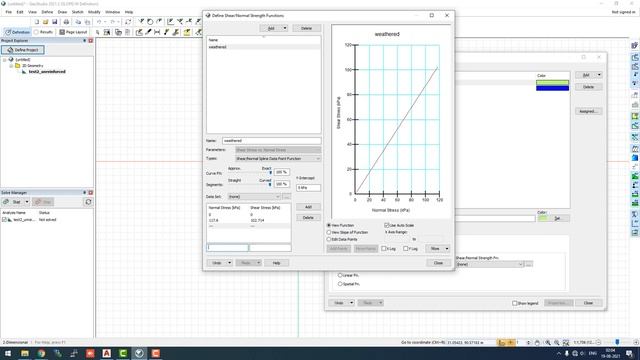Collapse the 2D Geometry tree node

[x=11, y=66]
